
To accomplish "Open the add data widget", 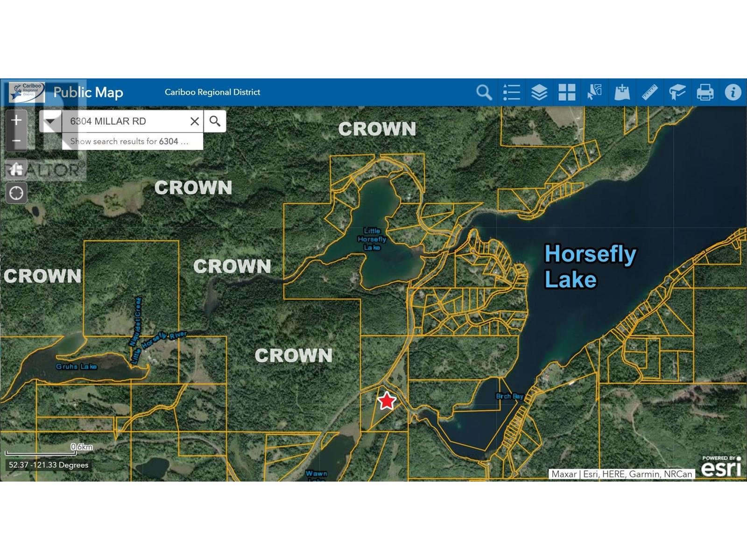I will tap(622, 92).
